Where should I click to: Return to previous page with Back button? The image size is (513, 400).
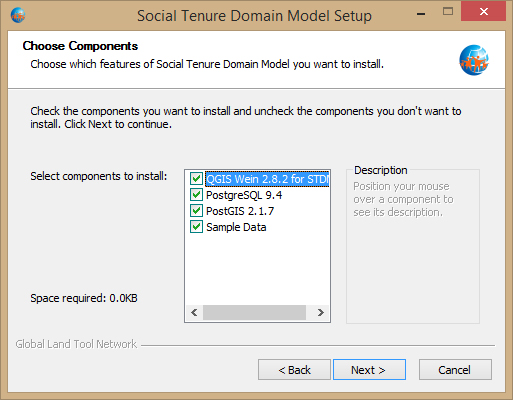tap(294, 370)
